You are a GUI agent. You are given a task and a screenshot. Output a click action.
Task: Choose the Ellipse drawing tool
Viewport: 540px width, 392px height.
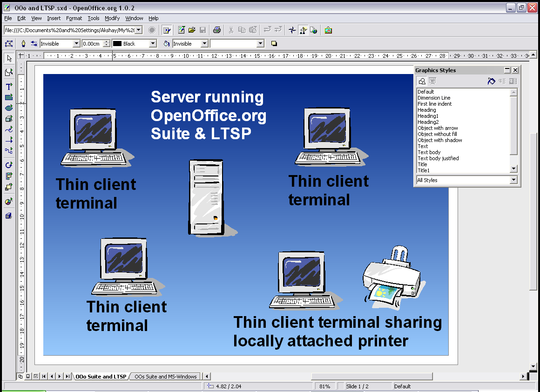[x=8, y=108]
